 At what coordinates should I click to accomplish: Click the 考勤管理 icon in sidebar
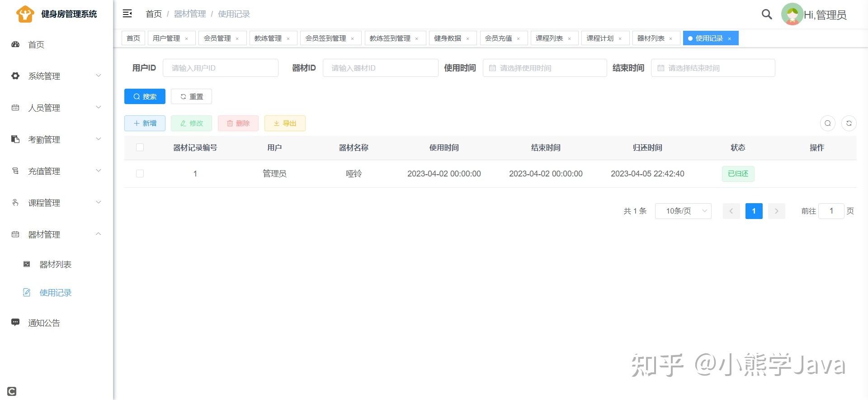15,139
